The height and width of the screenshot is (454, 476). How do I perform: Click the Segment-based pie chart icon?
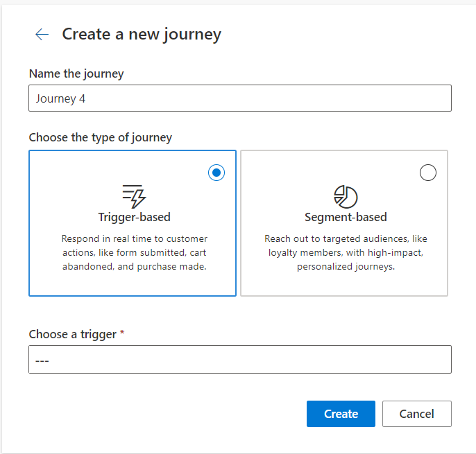click(345, 196)
